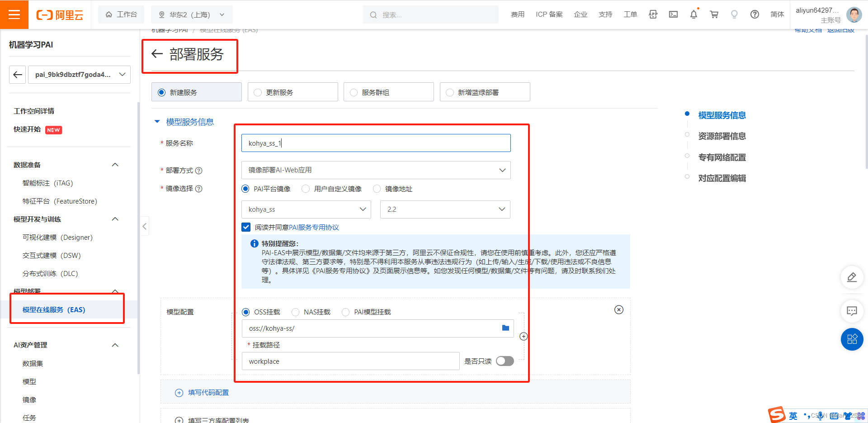Click the help question-mark icon in top bar
Image resolution: width=868 pixels, height=423 pixels.
point(755,14)
